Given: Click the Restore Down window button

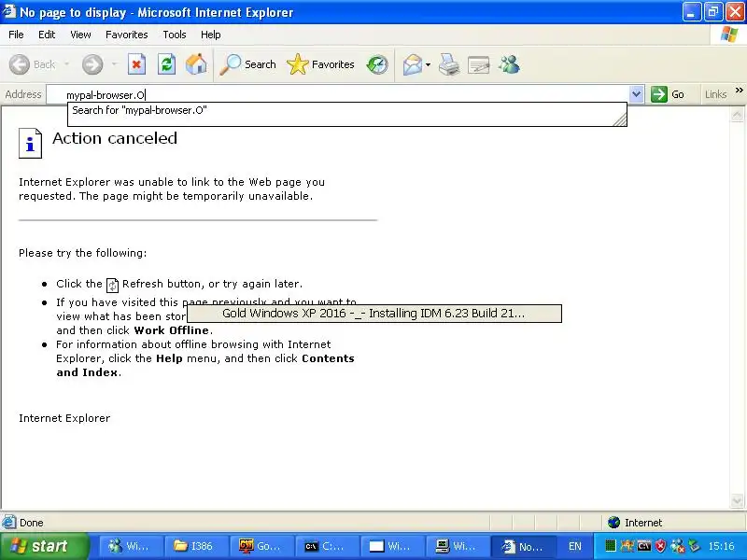Looking at the screenshot, I should click(x=713, y=12).
